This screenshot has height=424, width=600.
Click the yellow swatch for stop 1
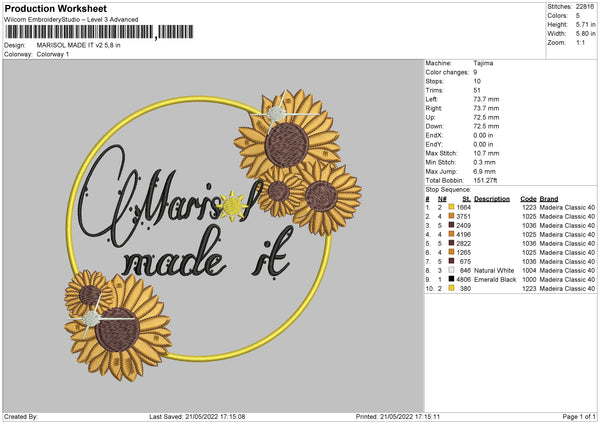(x=453, y=206)
